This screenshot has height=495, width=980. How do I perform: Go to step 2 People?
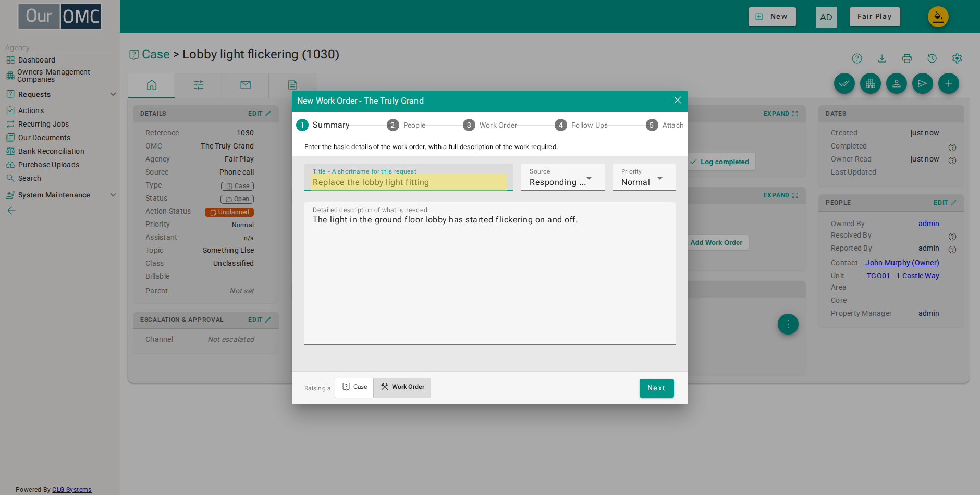click(406, 125)
